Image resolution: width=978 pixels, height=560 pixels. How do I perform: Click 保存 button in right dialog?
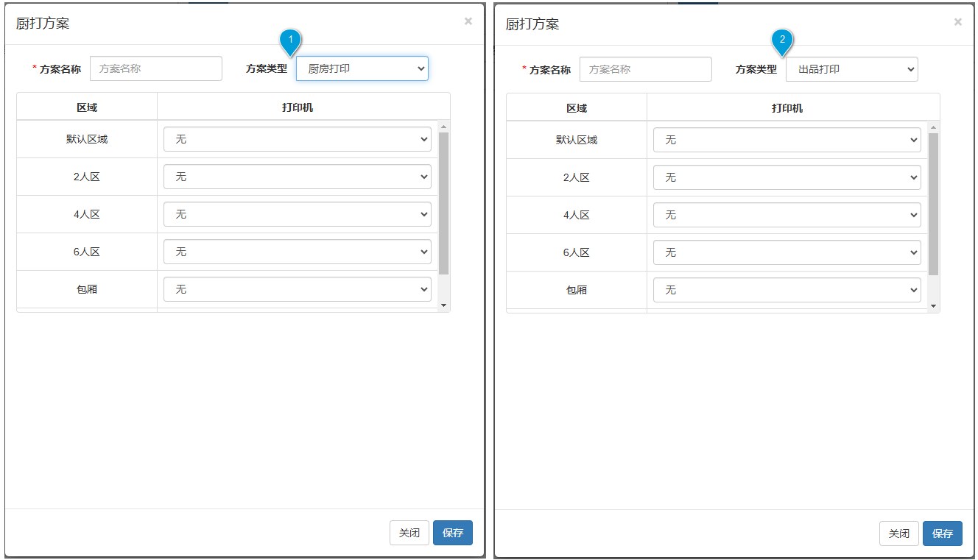click(943, 534)
